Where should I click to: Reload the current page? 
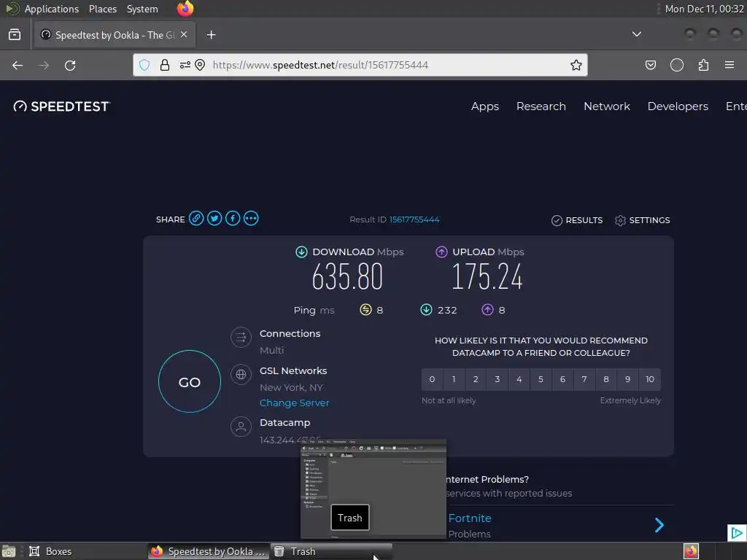coord(70,65)
